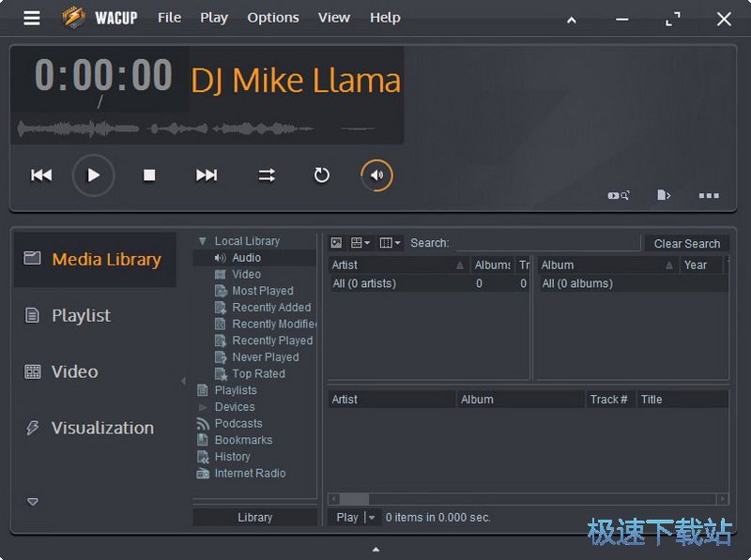
Task: Click the Previous track button
Action: 41,175
